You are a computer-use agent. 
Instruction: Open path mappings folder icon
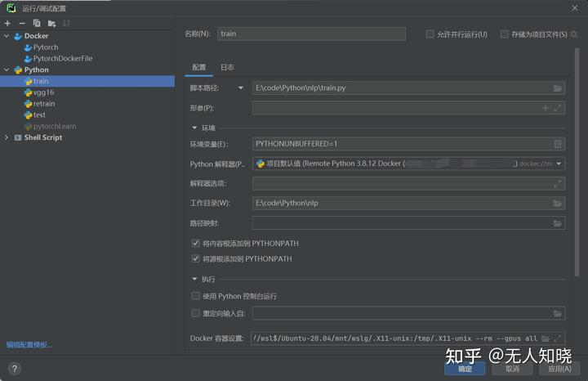click(x=557, y=223)
